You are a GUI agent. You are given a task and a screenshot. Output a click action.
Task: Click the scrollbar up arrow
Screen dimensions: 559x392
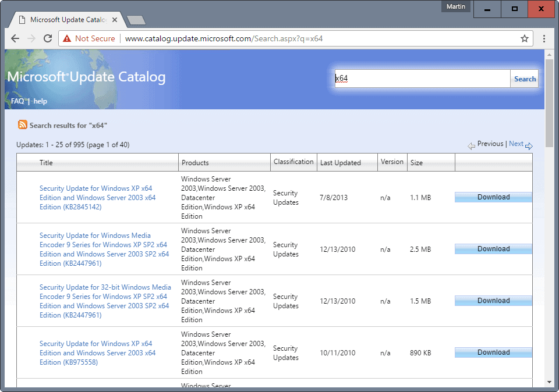click(x=549, y=55)
